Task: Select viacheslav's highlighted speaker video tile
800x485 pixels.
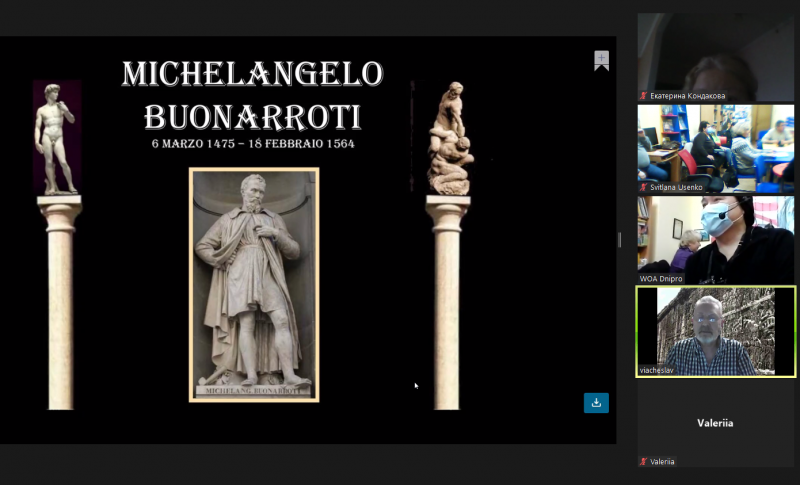Action: tap(716, 332)
